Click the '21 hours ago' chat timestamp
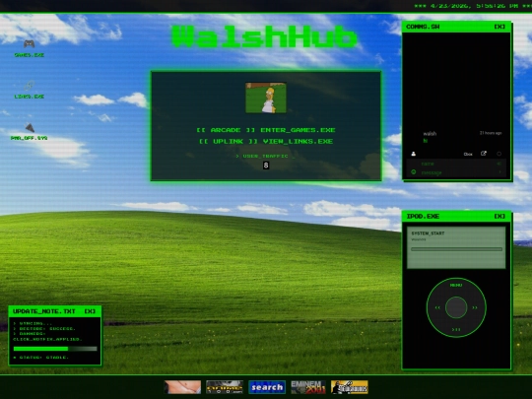Screen dimensions: 532x399 (491, 133)
